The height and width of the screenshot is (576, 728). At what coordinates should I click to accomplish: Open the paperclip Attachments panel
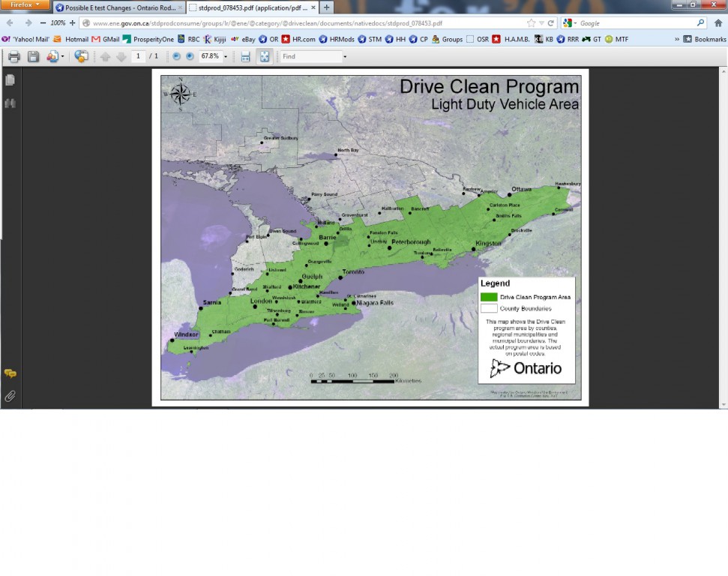point(10,396)
